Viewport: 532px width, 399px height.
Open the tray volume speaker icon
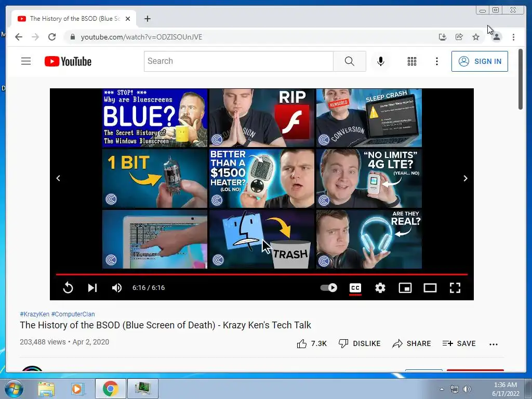point(467,389)
